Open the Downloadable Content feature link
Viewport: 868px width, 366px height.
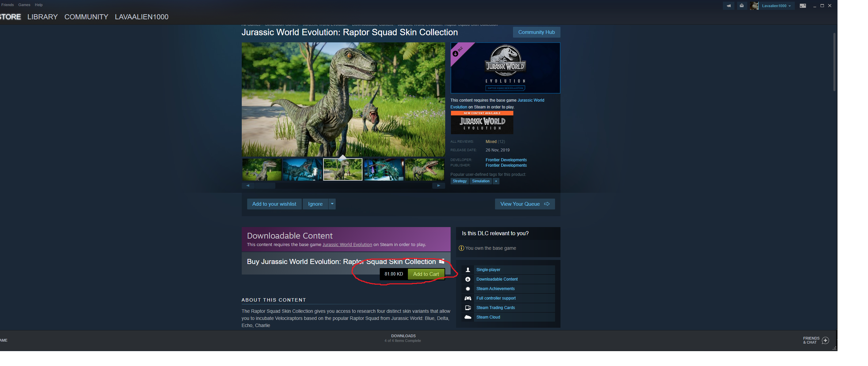point(497,279)
